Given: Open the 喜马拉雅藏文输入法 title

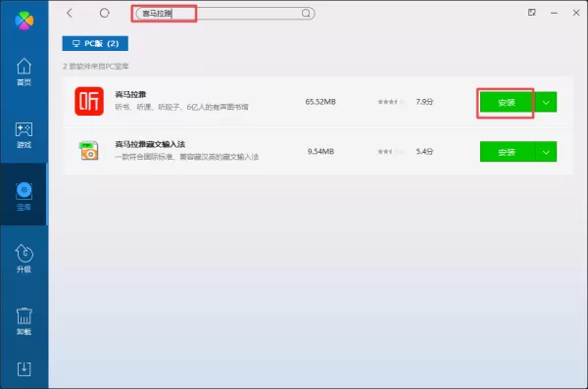Looking at the screenshot, I should (150, 144).
